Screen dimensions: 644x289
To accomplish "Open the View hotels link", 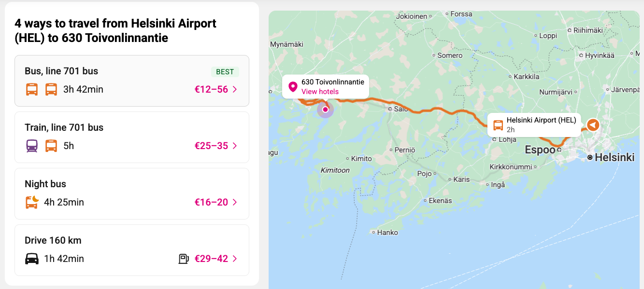I will [x=320, y=92].
